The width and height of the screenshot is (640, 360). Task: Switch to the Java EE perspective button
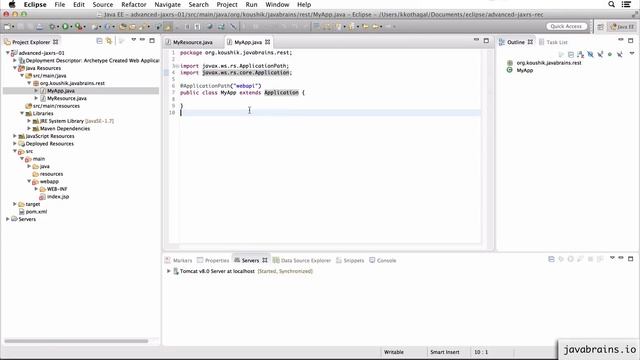coord(622,27)
